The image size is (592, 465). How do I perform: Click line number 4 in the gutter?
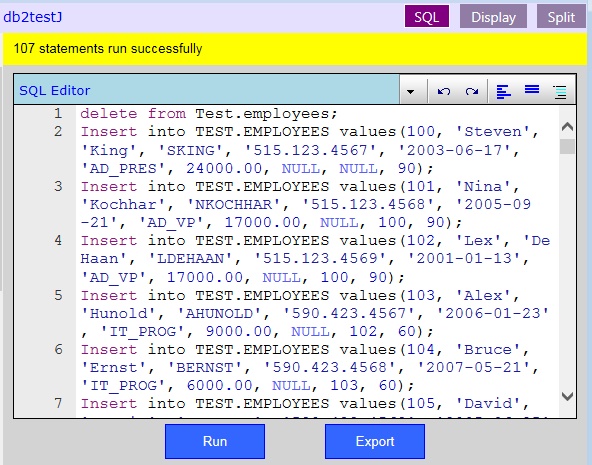click(58, 240)
